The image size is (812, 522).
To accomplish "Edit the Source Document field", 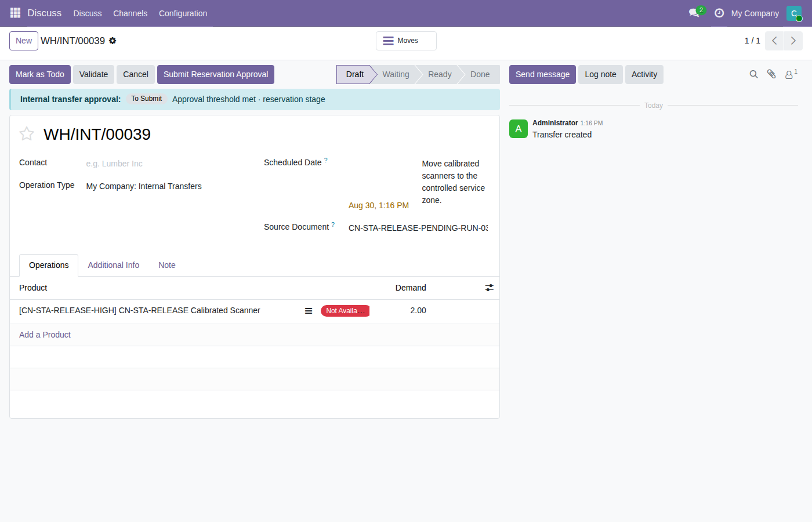I will 418,228.
